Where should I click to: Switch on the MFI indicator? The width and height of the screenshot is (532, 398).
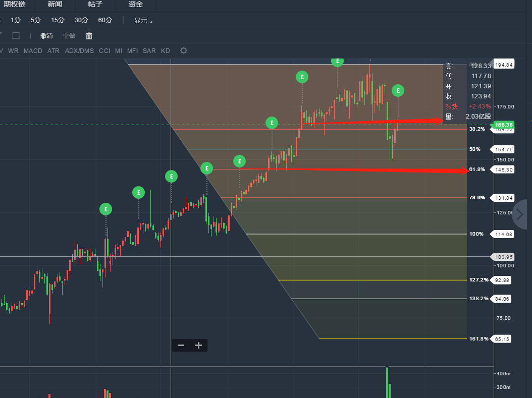[x=133, y=51]
